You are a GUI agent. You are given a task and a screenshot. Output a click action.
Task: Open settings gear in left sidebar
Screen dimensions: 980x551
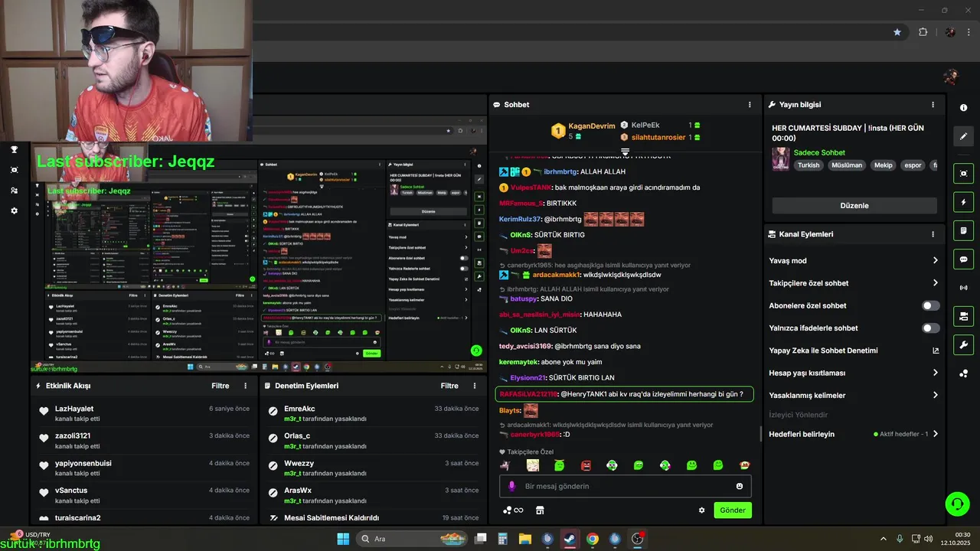point(14,211)
